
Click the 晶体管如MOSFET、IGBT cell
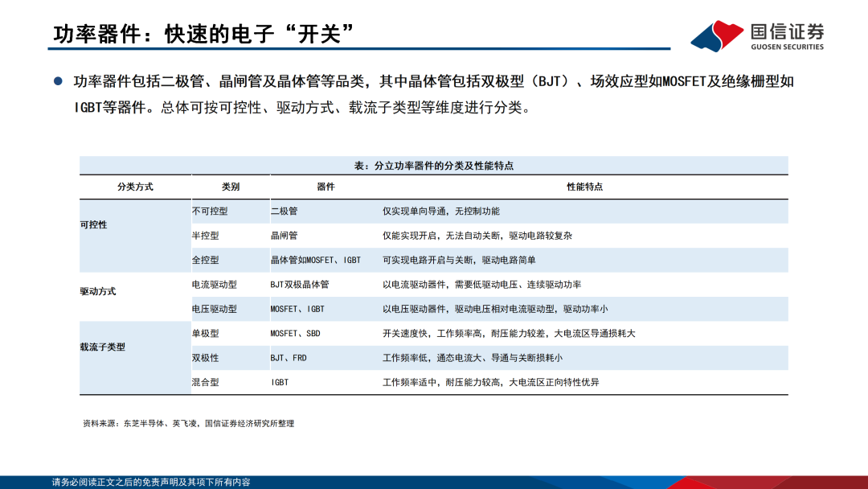(x=316, y=260)
